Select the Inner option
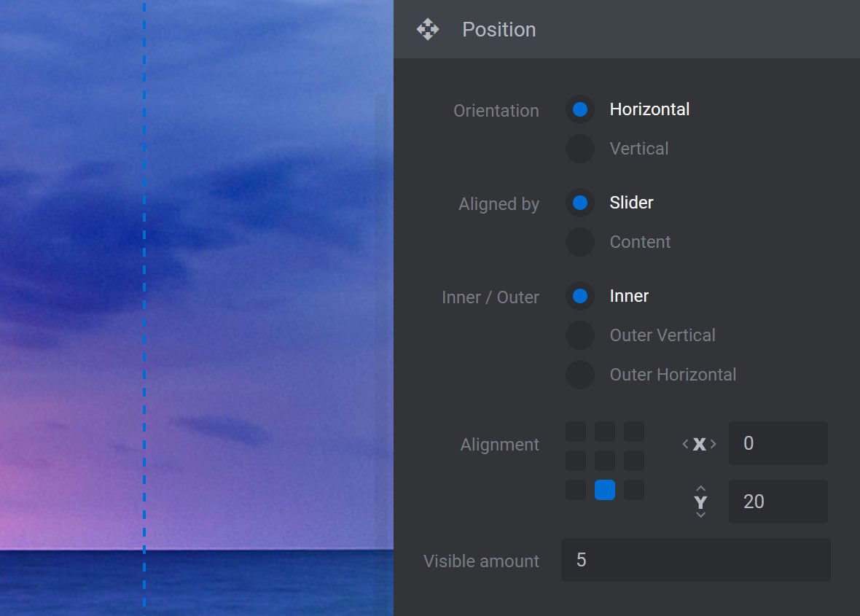This screenshot has width=860, height=616. tap(579, 296)
